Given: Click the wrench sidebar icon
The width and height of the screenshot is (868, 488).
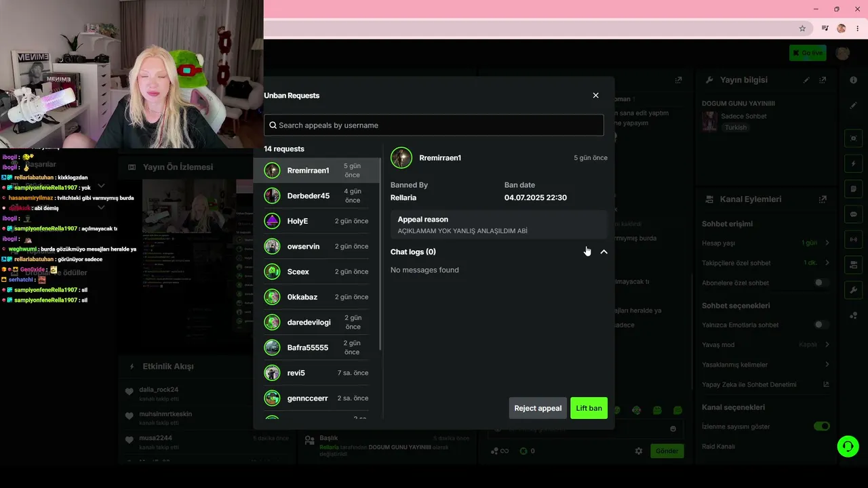Looking at the screenshot, I should coord(854,290).
